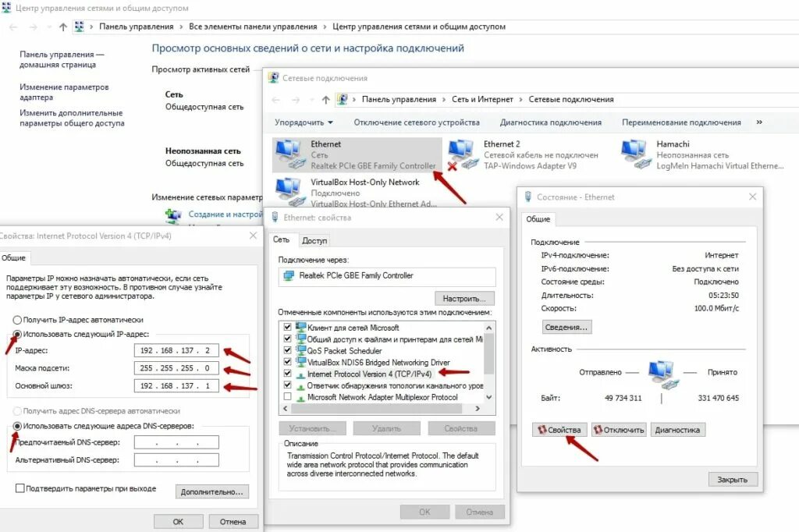
Task: Click the alternate DNS server field
Action: [x=176, y=459]
